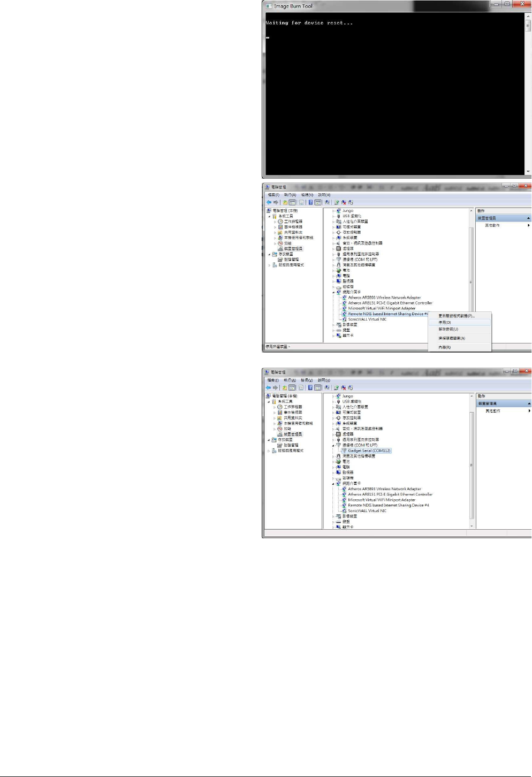
Task: Click Back arrow in the context-menu window toolbar
Action: point(269,202)
